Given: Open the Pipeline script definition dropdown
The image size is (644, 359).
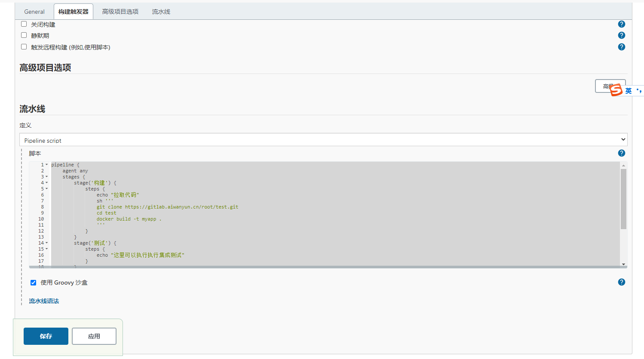Looking at the screenshot, I should coord(323,140).
